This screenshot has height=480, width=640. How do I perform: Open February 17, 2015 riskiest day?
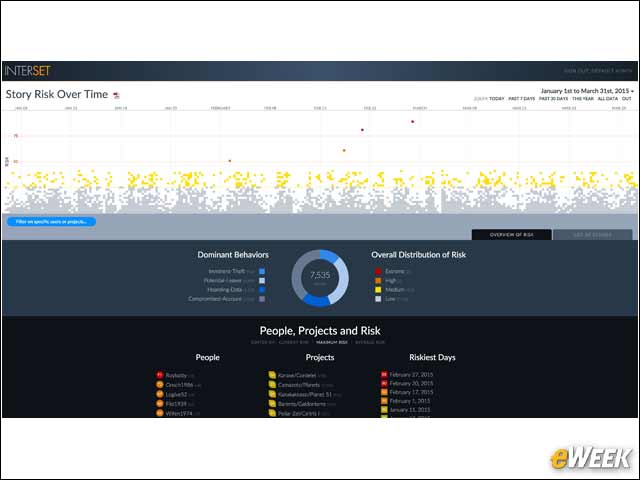tap(411, 392)
